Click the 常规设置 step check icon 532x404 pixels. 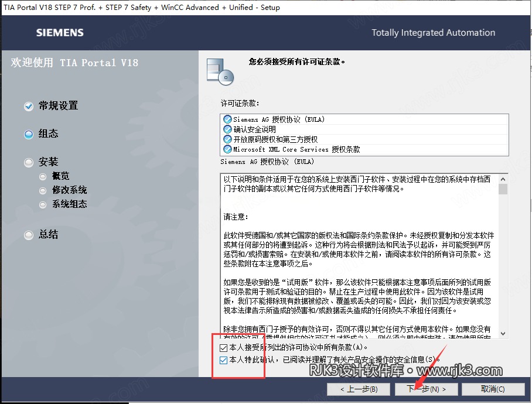[29, 107]
